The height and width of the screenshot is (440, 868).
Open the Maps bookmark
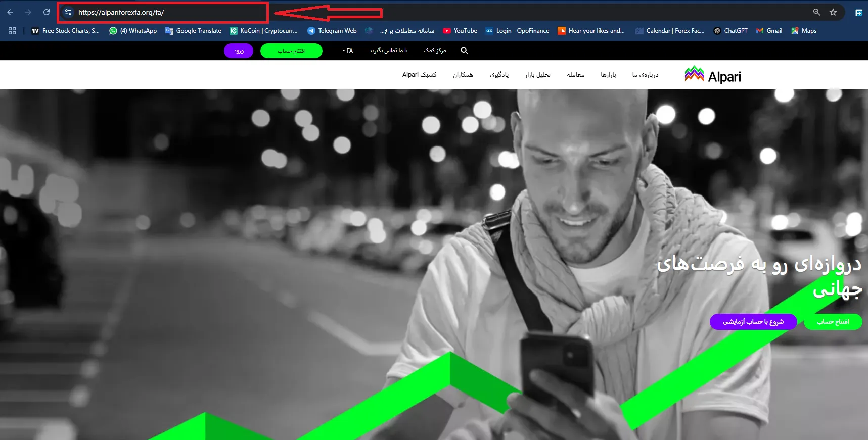pos(804,31)
